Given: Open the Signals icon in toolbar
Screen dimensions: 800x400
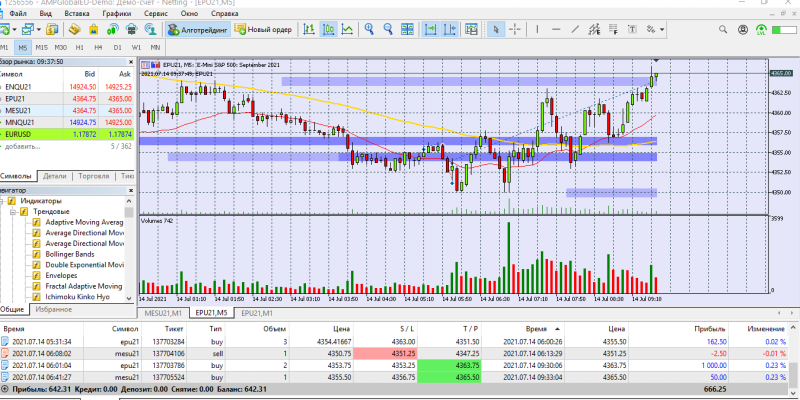Looking at the screenshot, I should 113,30.
